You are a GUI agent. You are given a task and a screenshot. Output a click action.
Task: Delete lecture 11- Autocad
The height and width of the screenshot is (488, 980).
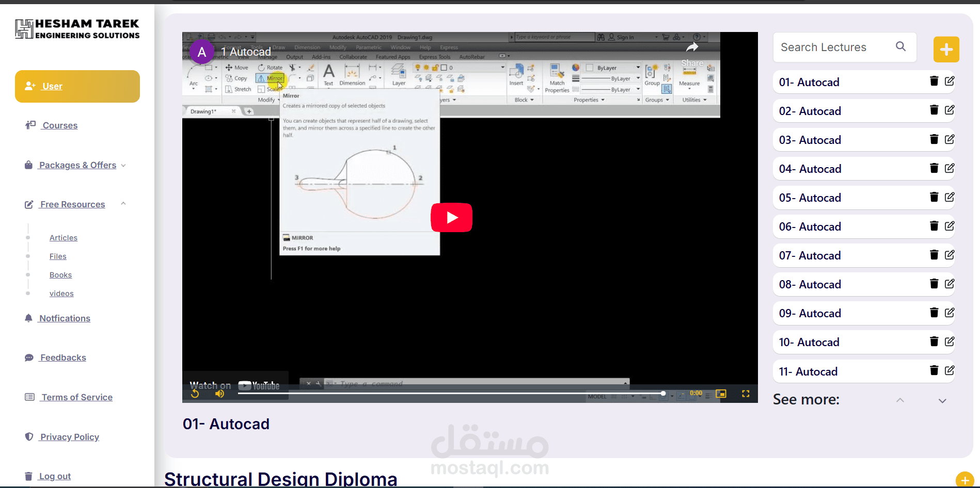934,370
